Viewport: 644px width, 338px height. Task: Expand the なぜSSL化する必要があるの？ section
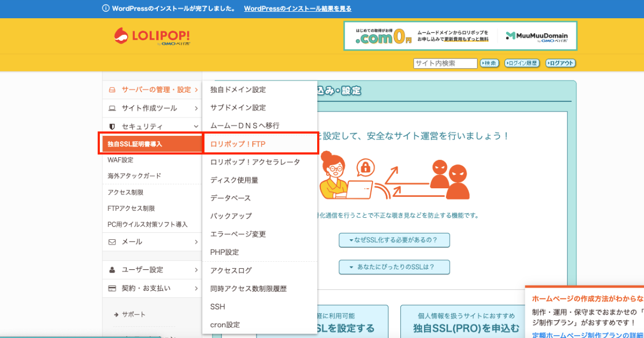pyautogui.click(x=394, y=240)
